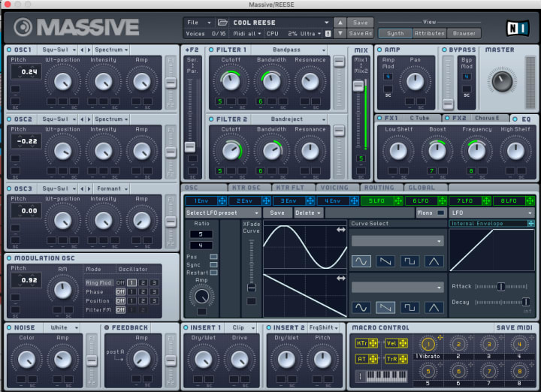Toggle OSC1 power button
The height and width of the screenshot is (392, 541).
9,50
